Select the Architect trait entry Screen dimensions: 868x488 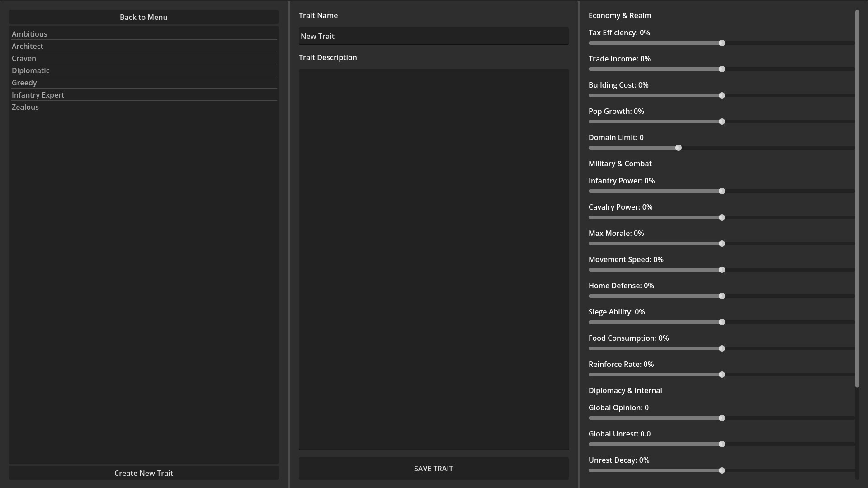click(x=28, y=46)
